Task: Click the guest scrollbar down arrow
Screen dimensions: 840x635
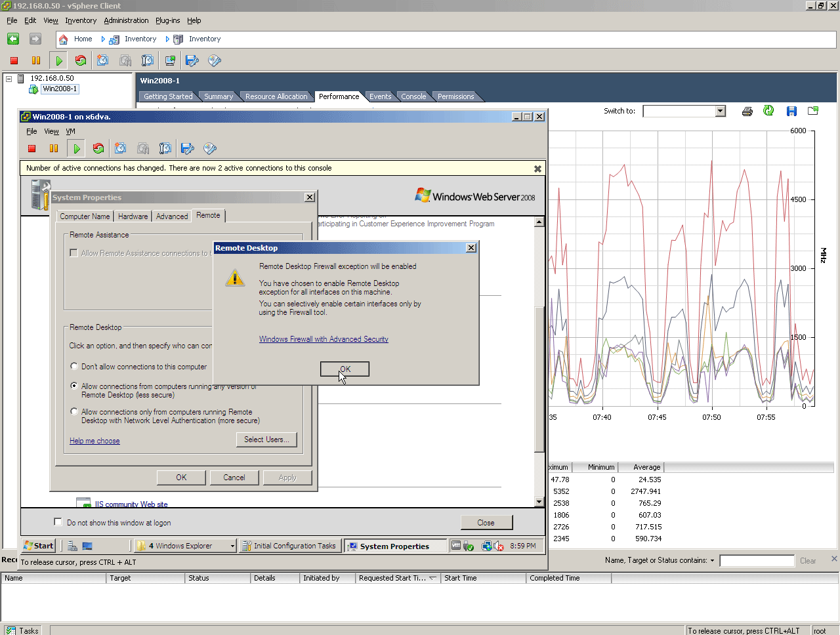Action: 539,502
